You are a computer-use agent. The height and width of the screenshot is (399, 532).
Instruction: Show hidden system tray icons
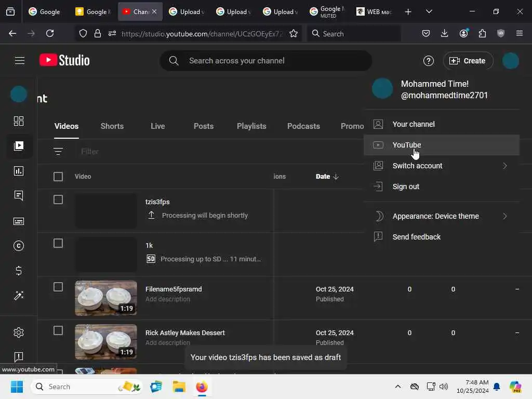click(398, 387)
